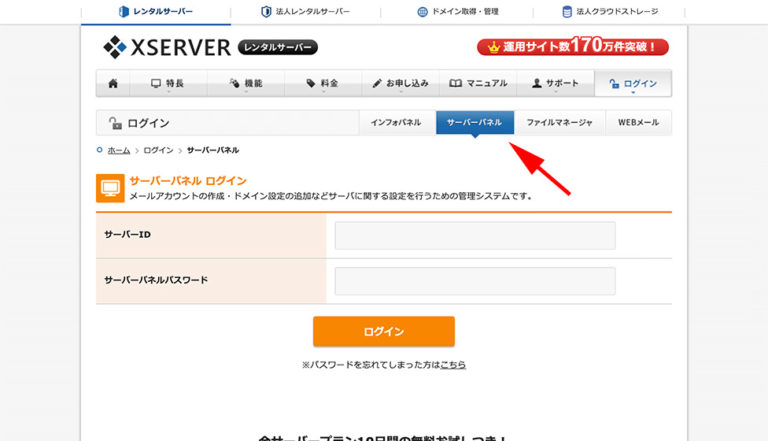Open the forgot password こちら link

(x=453, y=365)
